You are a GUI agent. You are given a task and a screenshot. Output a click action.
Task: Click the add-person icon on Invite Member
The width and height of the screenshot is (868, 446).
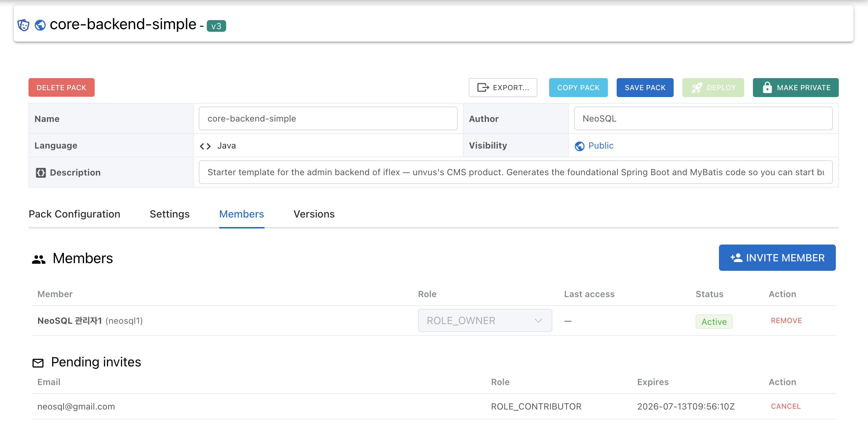[x=736, y=258]
